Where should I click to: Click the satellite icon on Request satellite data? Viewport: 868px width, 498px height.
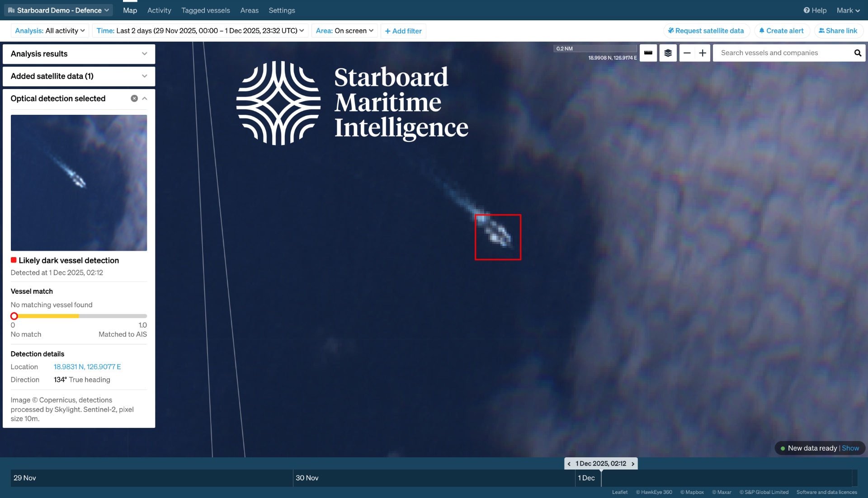[x=671, y=31]
